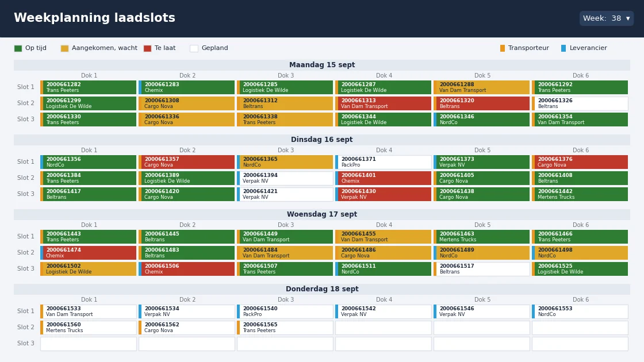
Task: Open late slot 2000661506 Chemix
Action: (186, 269)
